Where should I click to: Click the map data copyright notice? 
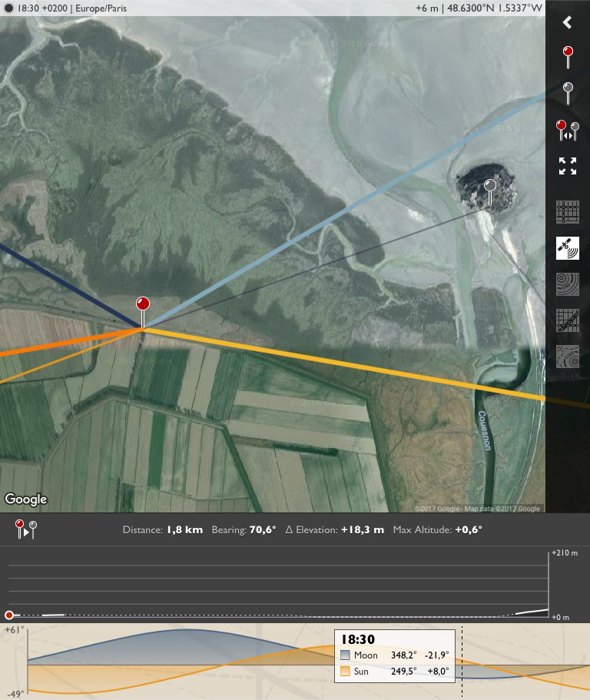(477, 509)
